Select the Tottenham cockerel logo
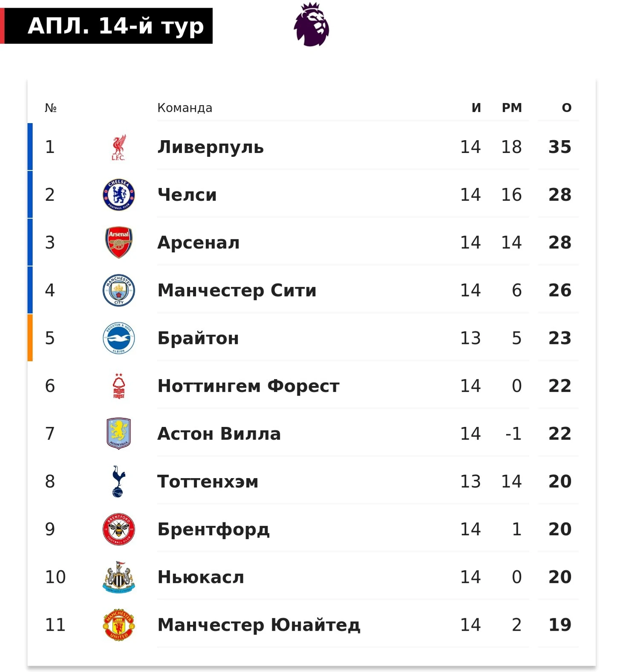This screenshot has height=672, width=622. click(119, 481)
